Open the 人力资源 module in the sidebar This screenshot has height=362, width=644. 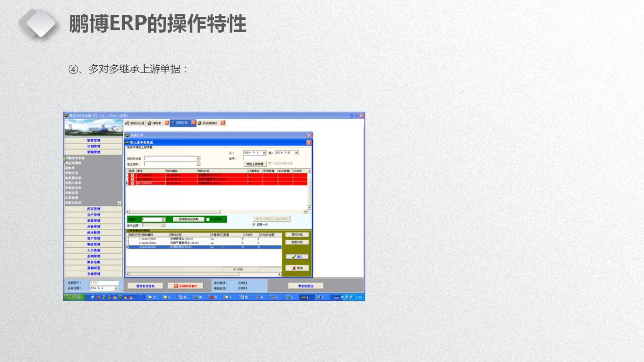94,250
